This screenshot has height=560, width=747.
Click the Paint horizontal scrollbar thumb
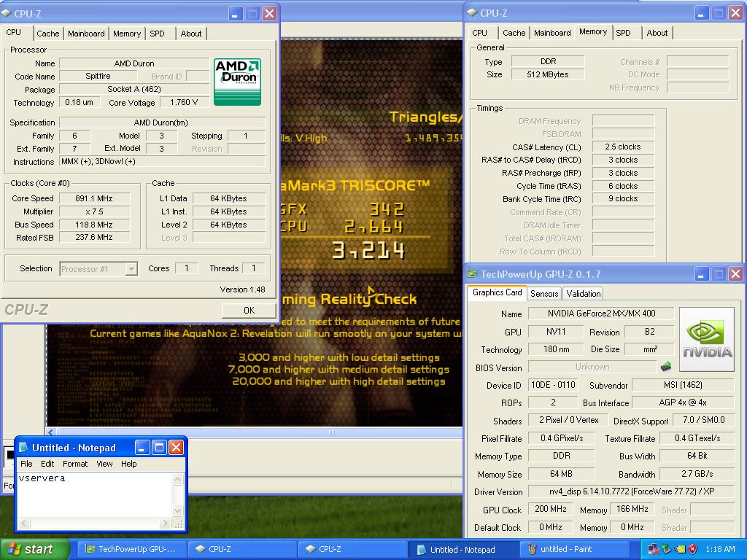pyautogui.click(x=332, y=432)
